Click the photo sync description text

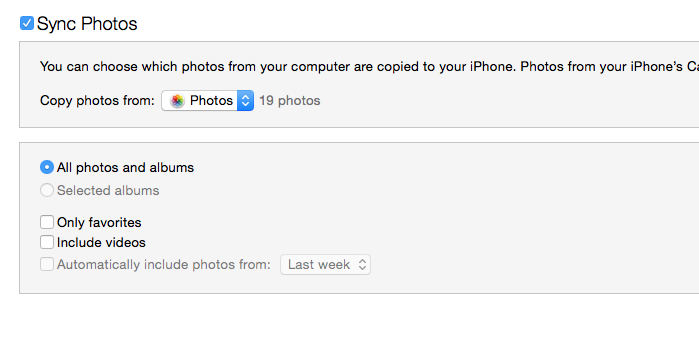click(370, 67)
